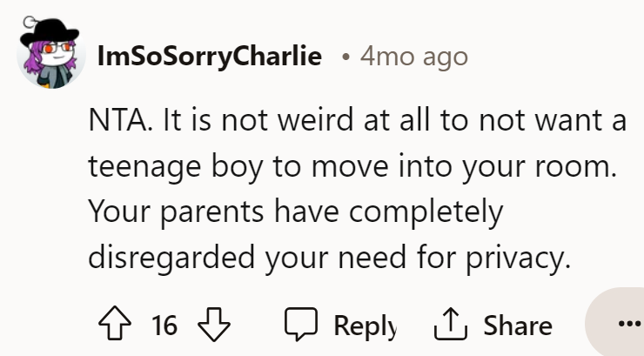Downvote the NTA comment
This screenshot has height=356, width=644.
coord(214,324)
